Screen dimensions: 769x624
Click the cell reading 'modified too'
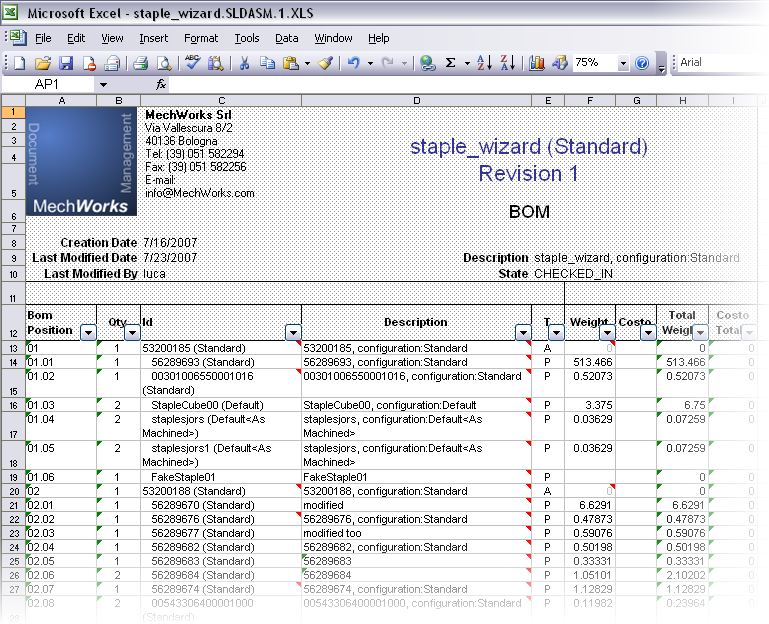click(416, 533)
